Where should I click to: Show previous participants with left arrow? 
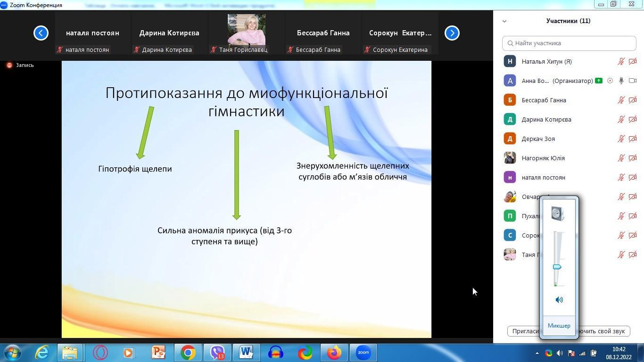[41, 33]
